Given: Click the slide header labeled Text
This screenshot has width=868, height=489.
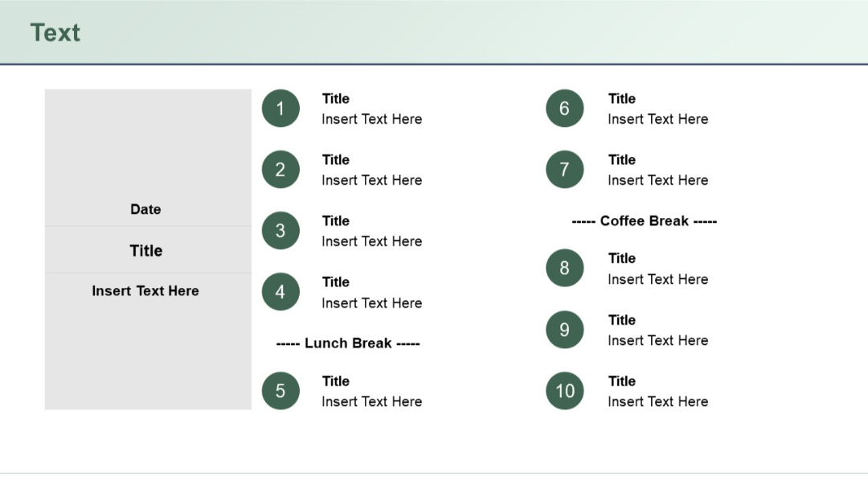Looking at the screenshot, I should 54,32.
